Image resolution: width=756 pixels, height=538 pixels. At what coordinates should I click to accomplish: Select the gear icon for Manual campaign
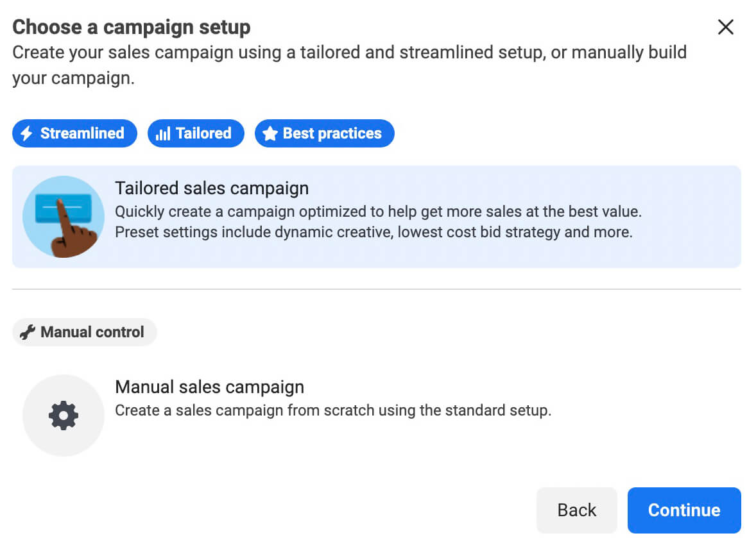64,416
